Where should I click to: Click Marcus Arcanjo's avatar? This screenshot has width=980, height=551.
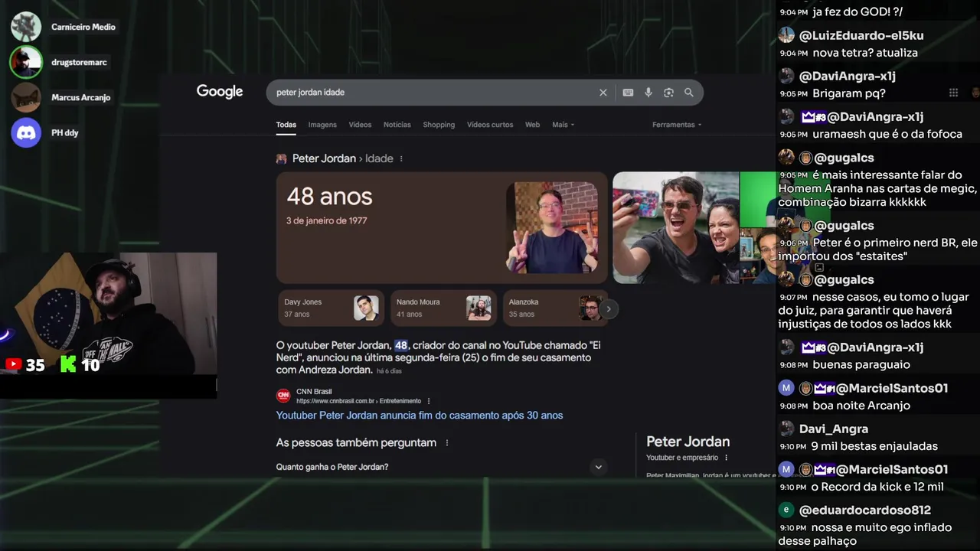pyautogui.click(x=26, y=97)
